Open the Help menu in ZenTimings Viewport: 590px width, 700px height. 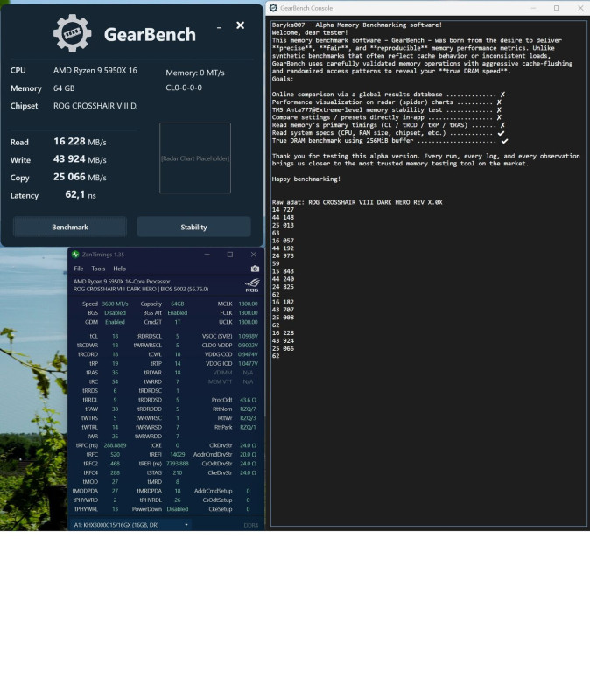119,269
